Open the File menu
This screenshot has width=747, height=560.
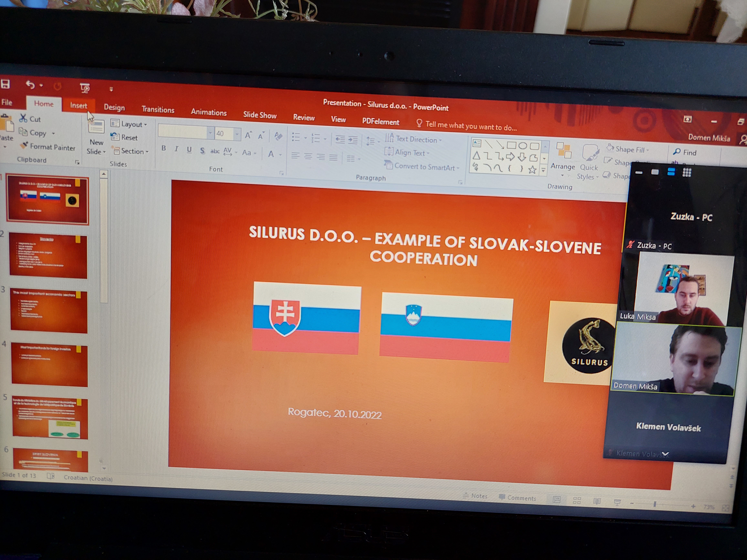[x=6, y=102]
